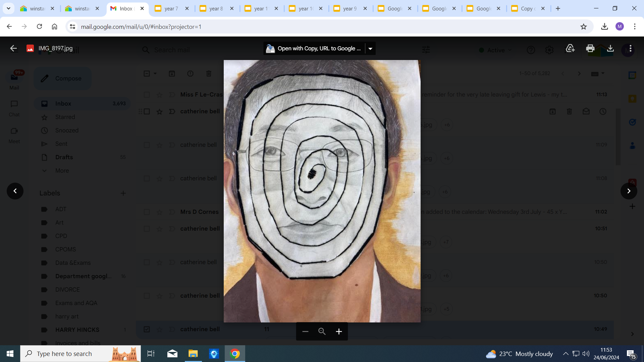
Task: Tick the select-all emails checkbox
Action: click(x=147, y=73)
